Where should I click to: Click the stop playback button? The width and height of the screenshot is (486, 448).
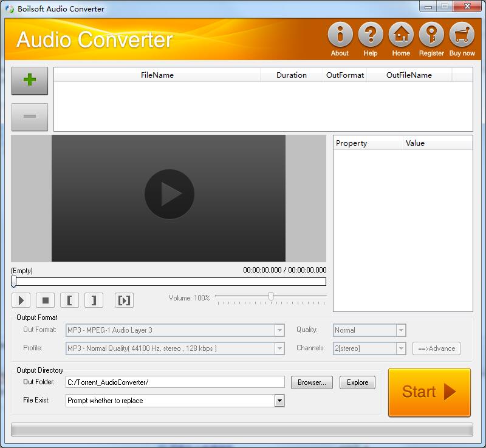(x=44, y=300)
